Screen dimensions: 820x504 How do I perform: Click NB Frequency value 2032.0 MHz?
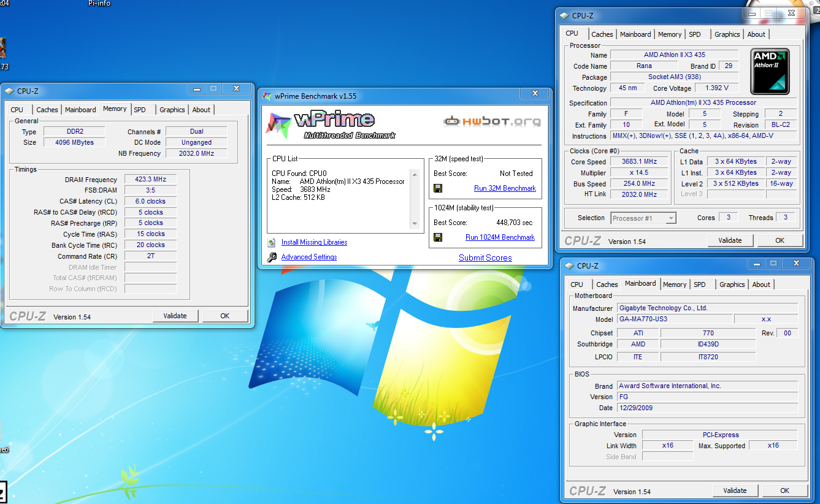(196, 153)
